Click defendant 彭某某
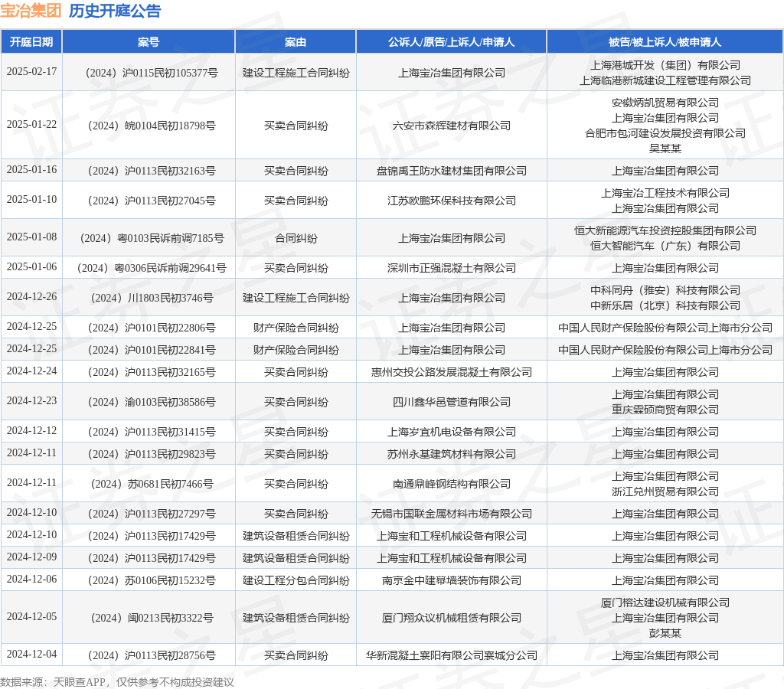 point(665,634)
